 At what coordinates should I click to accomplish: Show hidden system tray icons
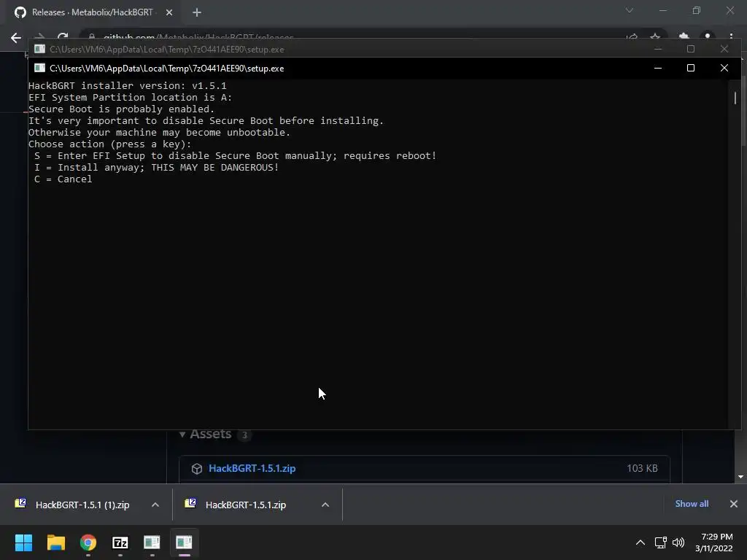coord(640,542)
